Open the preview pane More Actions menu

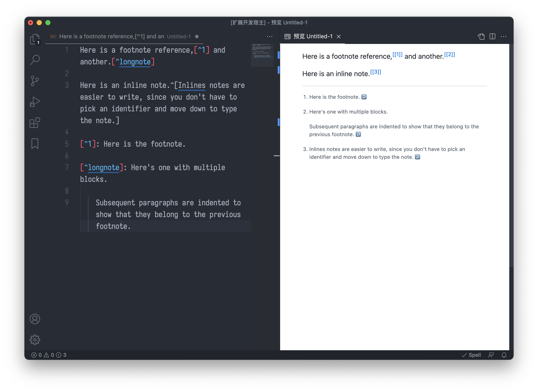click(504, 36)
